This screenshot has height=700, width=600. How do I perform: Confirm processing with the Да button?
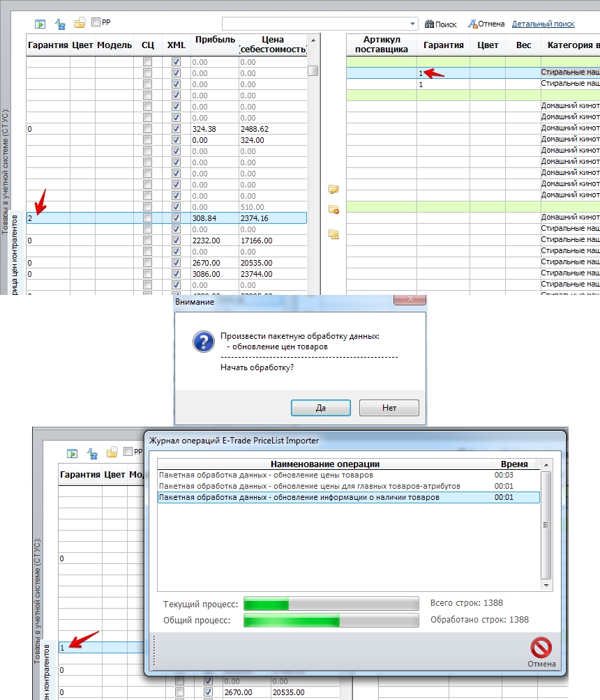(x=321, y=408)
